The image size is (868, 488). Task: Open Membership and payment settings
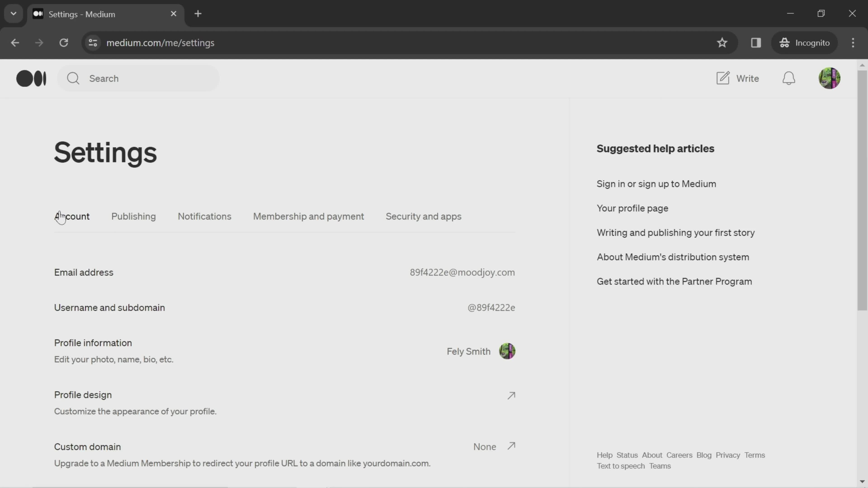pos(308,216)
